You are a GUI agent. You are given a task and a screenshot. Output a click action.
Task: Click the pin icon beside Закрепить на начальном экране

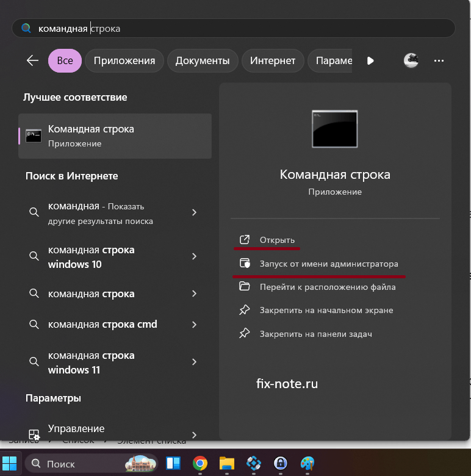click(244, 310)
